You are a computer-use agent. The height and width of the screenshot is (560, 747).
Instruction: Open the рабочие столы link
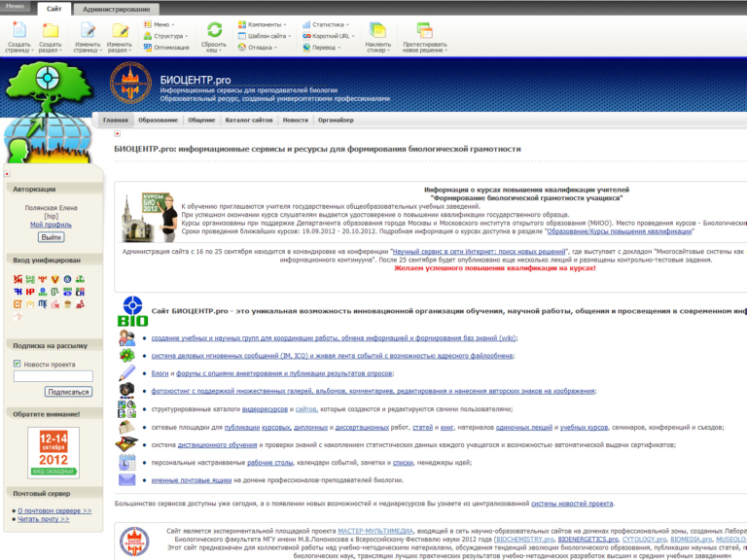[x=269, y=463]
